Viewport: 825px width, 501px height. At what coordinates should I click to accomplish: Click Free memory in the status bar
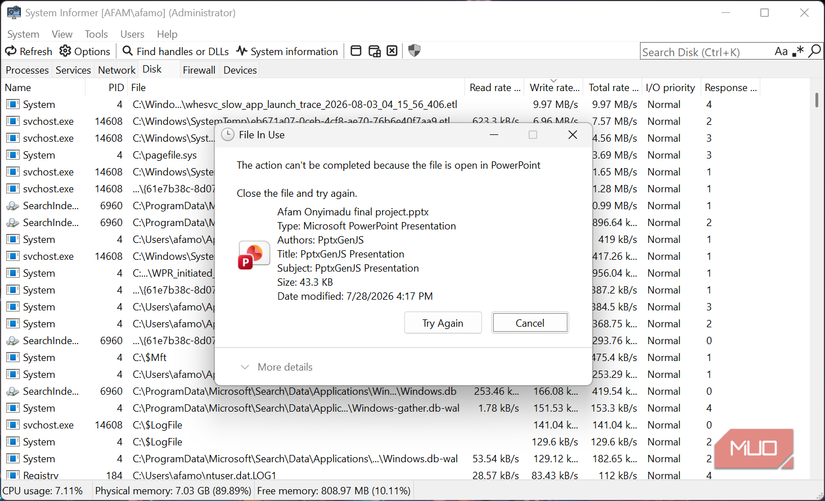pos(333,491)
